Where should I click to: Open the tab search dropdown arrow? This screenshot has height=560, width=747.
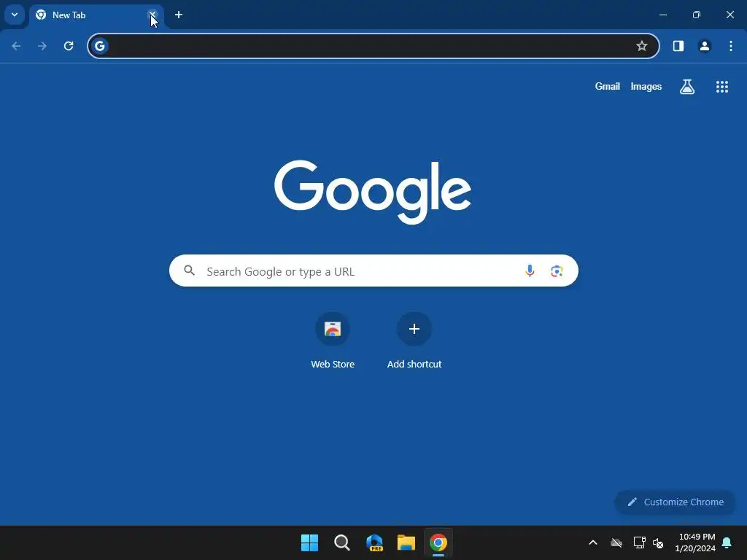click(x=15, y=15)
